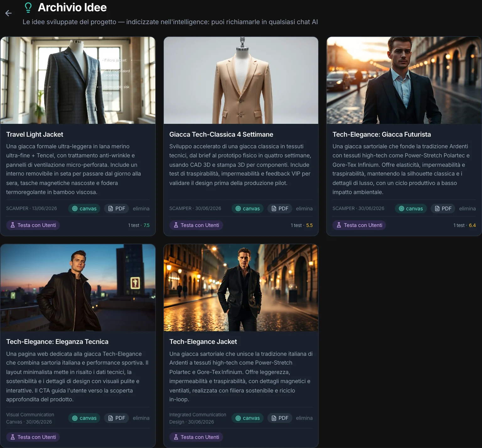Click elimina on Giacca Futurista card

pyautogui.click(x=467, y=208)
